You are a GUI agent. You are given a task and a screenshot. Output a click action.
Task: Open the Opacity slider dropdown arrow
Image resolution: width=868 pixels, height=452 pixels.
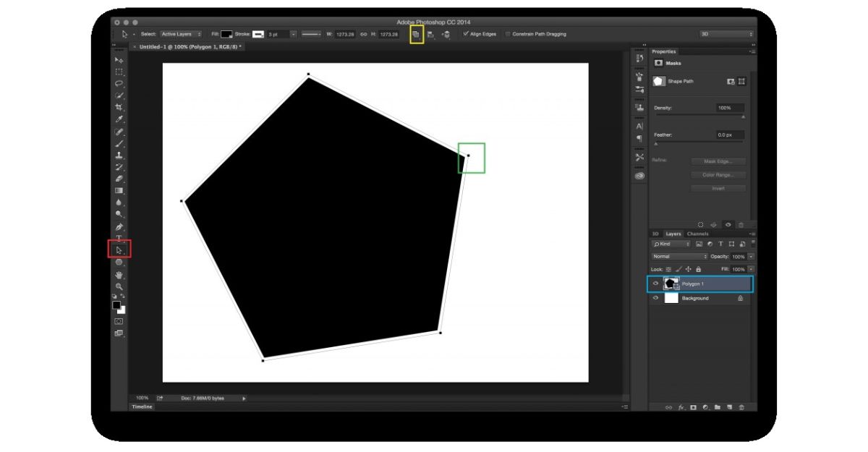(751, 257)
